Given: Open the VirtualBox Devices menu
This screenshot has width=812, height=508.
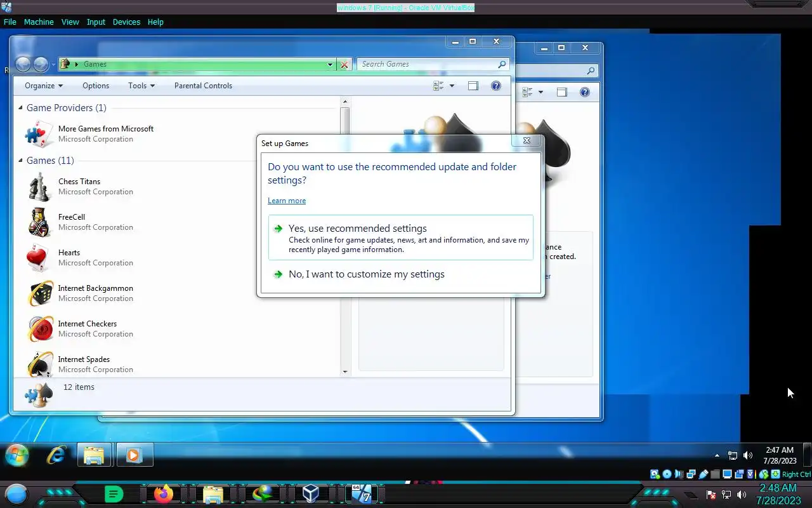Looking at the screenshot, I should (x=126, y=22).
